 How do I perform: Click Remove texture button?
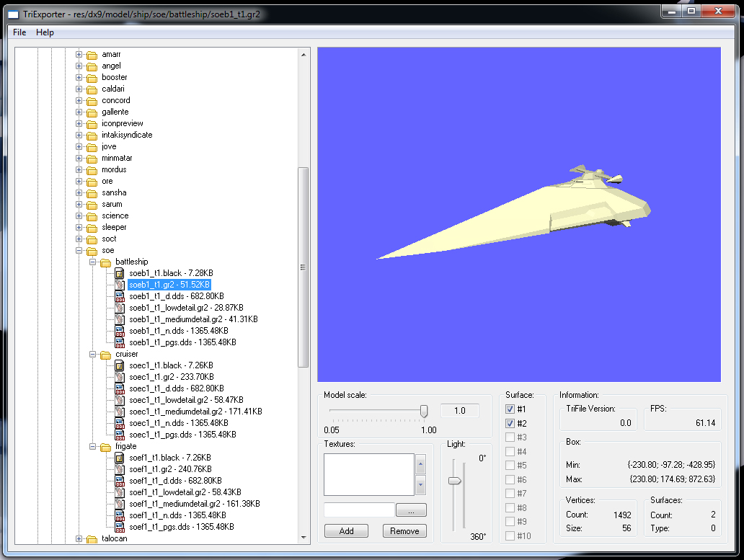click(404, 531)
